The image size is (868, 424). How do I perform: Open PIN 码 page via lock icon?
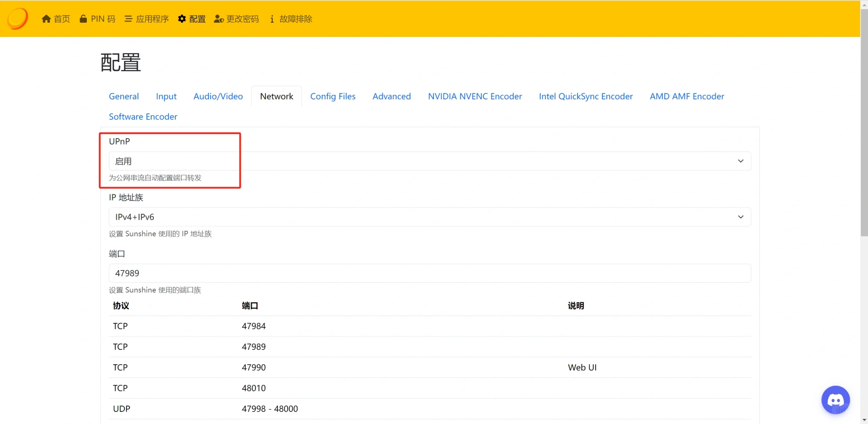tap(83, 19)
